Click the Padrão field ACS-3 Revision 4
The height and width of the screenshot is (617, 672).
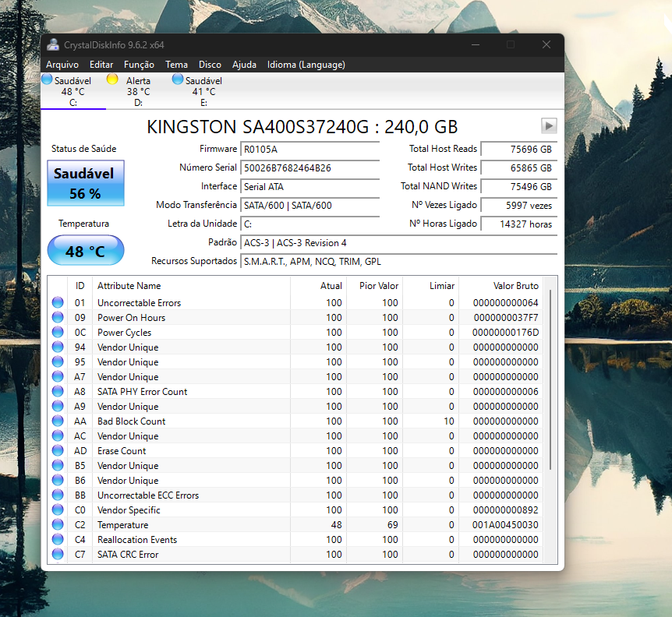point(399,243)
